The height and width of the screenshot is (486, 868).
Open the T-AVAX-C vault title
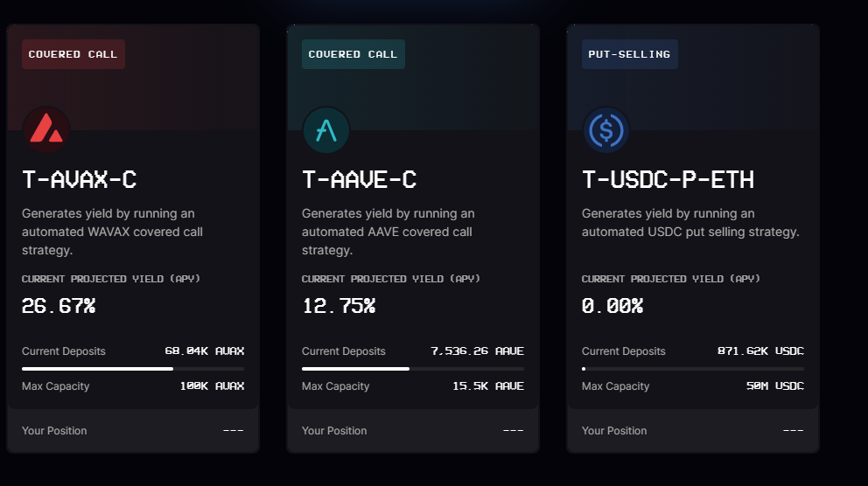click(79, 180)
